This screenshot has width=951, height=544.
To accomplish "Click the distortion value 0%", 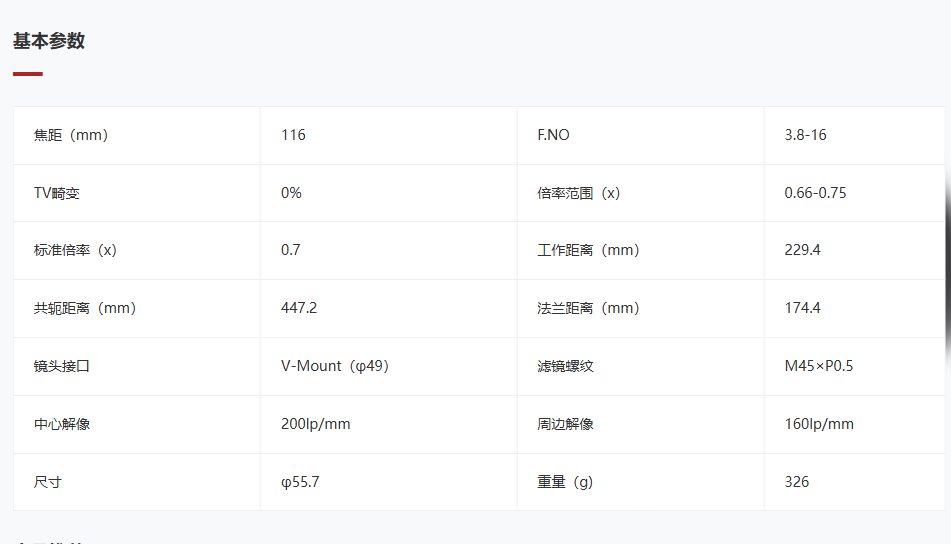I will click(x=291, y=193).
